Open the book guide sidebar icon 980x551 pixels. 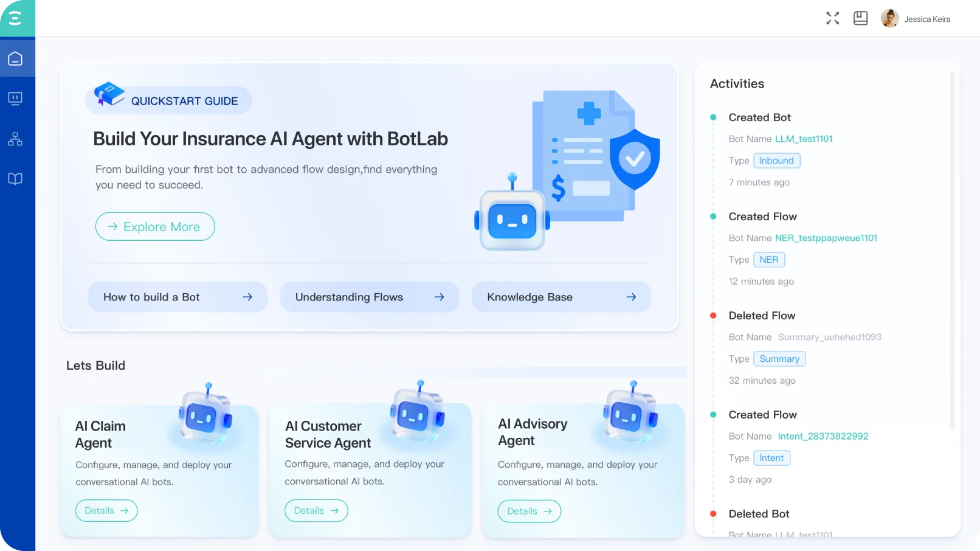[15, 179]
